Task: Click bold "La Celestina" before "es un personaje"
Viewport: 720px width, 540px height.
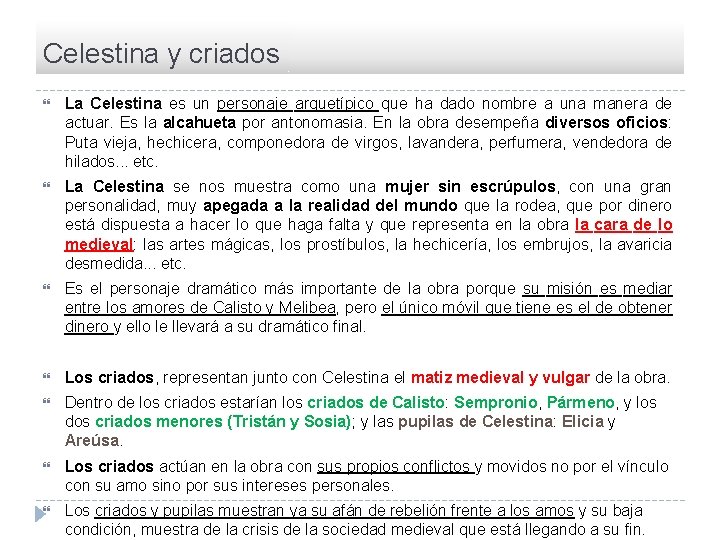Action: 113,104
